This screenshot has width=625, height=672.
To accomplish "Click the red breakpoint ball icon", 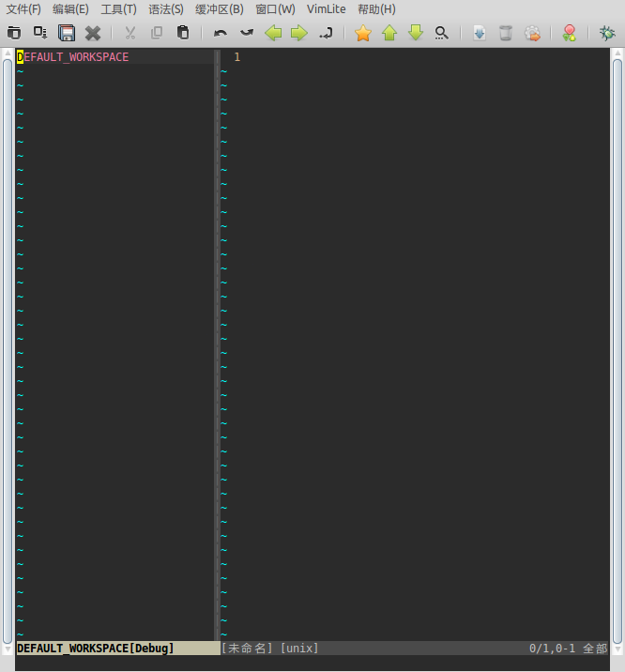I will [x=570, y=33].
